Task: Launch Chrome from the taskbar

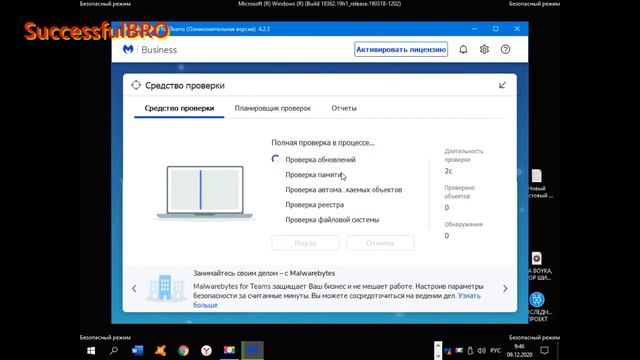Action: click(x=183, y=351)
